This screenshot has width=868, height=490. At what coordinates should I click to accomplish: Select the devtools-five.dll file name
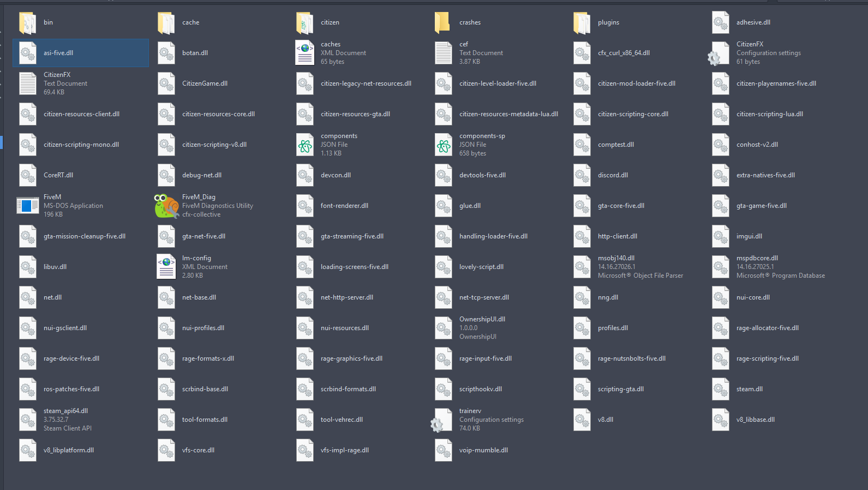(482, 175)
